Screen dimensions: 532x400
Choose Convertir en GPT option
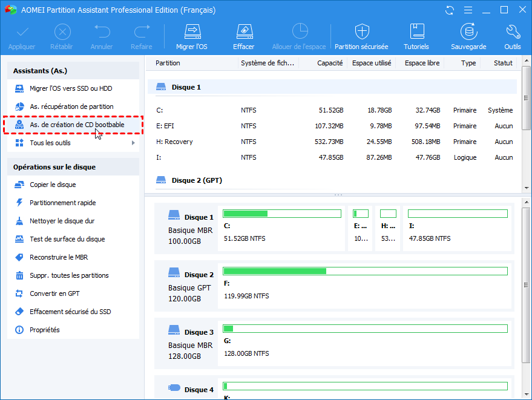pos(54,293)
